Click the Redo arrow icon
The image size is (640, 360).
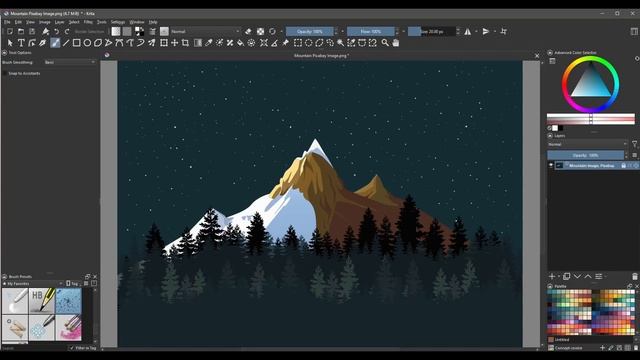(67, 31)
